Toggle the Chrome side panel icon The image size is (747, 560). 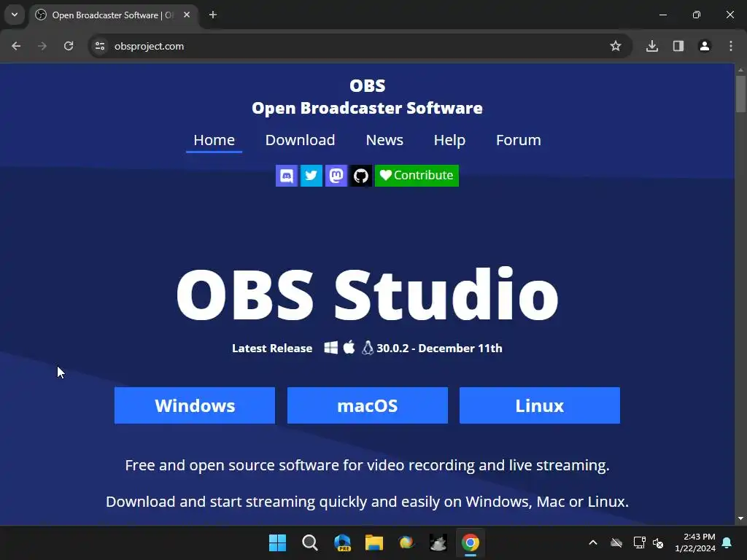pos(678,46)
